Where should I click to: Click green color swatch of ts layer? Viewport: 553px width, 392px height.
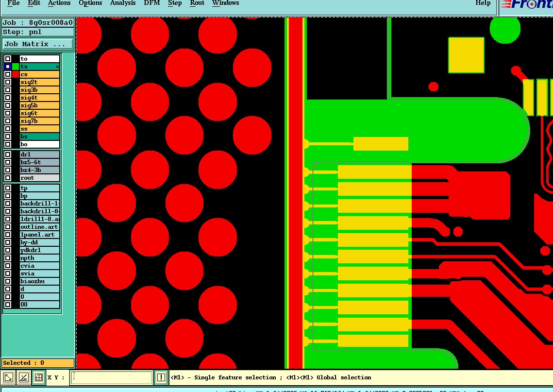tap(16, 67)
